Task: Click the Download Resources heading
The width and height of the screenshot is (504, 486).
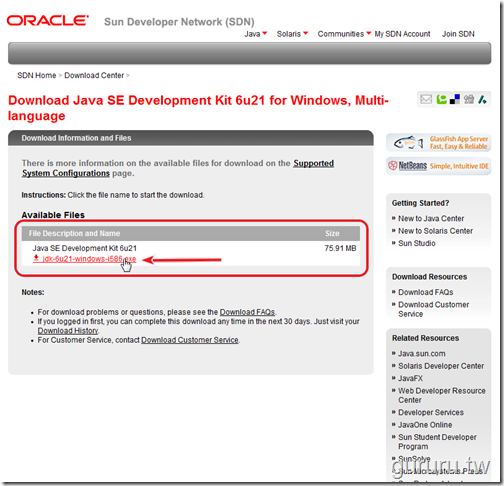Action: pos(429,277)
